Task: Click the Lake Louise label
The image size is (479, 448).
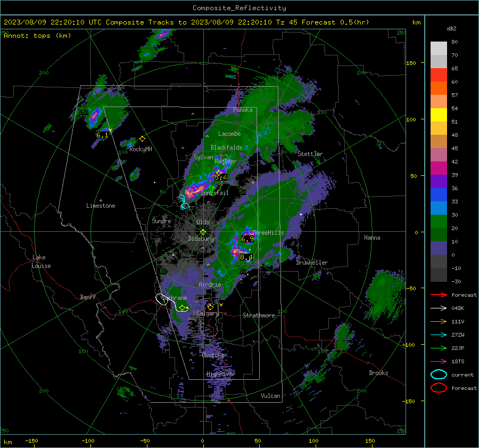Action: click(x=41, y=262)
